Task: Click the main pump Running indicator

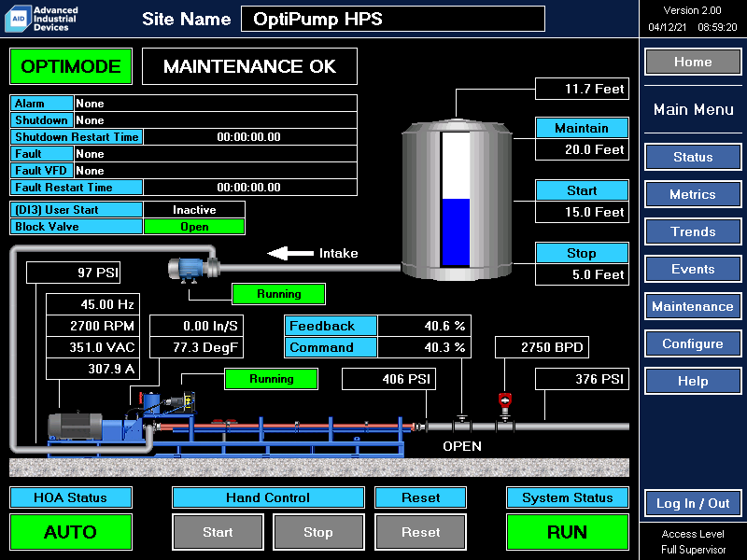Action: coord(271,379)
